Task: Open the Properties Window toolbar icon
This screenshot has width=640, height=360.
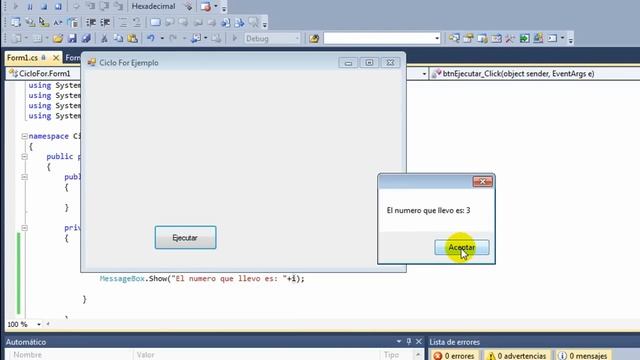Action: coord(468,38)
